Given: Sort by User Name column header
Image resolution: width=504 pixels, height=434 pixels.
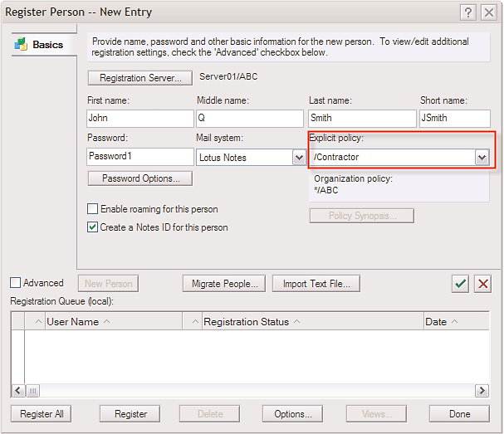Looking at the screenshot, I should point(114,322).
